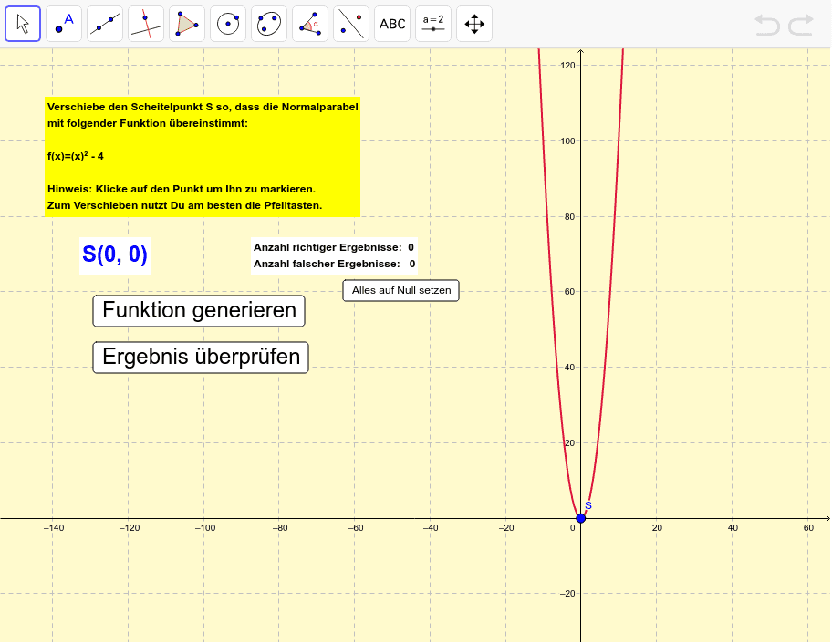Image resolution: width=832 pixels, height=644 pixels.
Task: Select the blue vertex point S
Action: click(580, 518)
